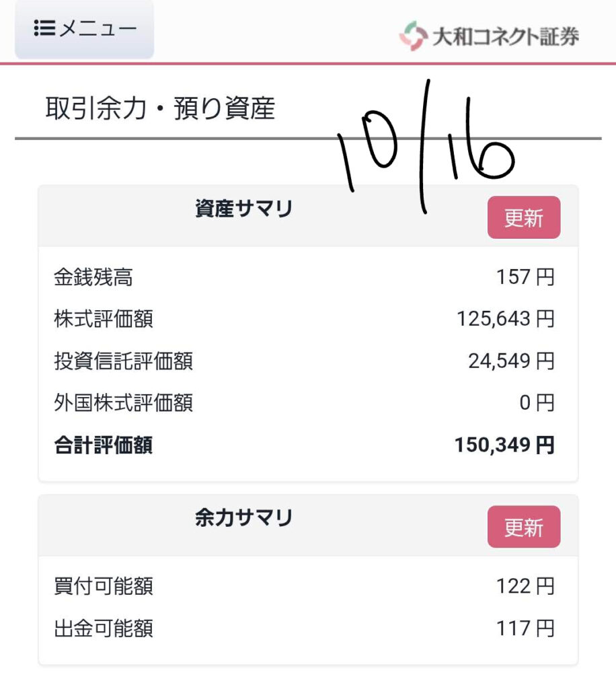The image size is (616, 689).
Task: Click the 大和コネクト証券 logo icon
Action: pyautogui.click(x=412, y=36)
